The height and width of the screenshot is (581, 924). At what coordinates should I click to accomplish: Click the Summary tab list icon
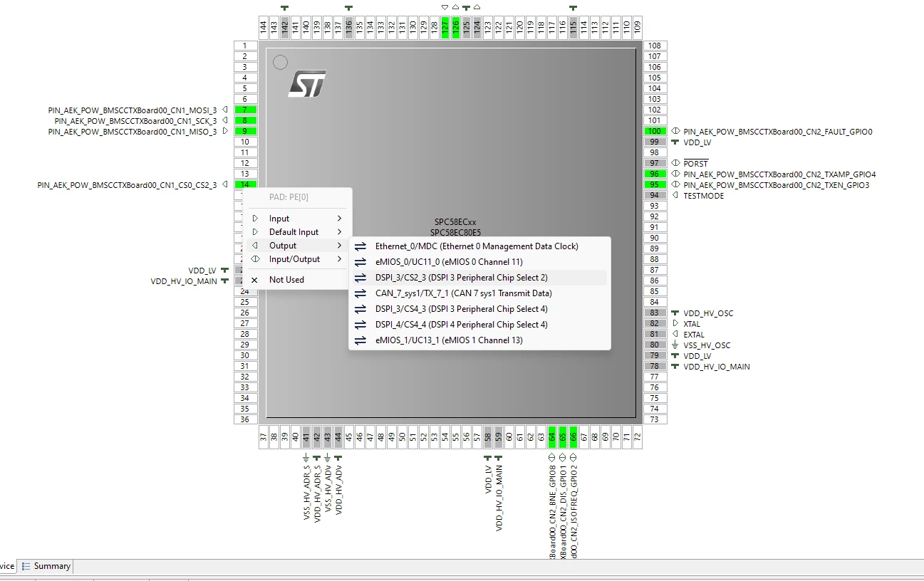coord(26,566)
